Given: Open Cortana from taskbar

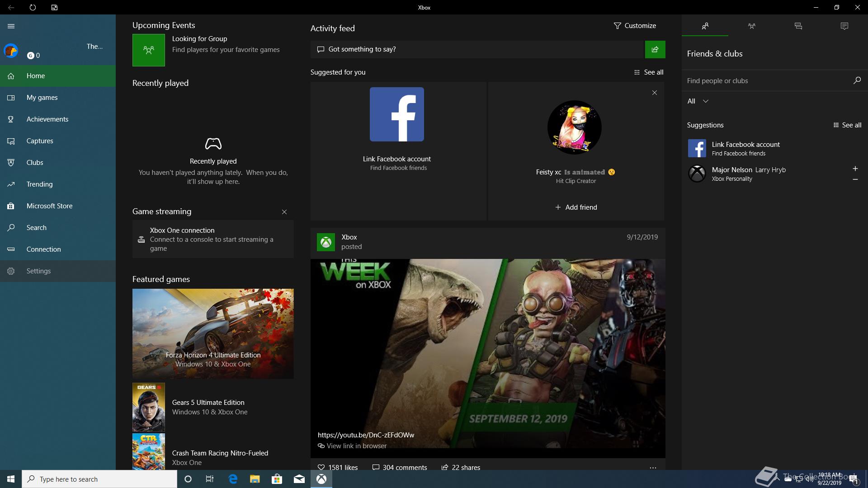Looking at the screenshot, I should [188, 479].
